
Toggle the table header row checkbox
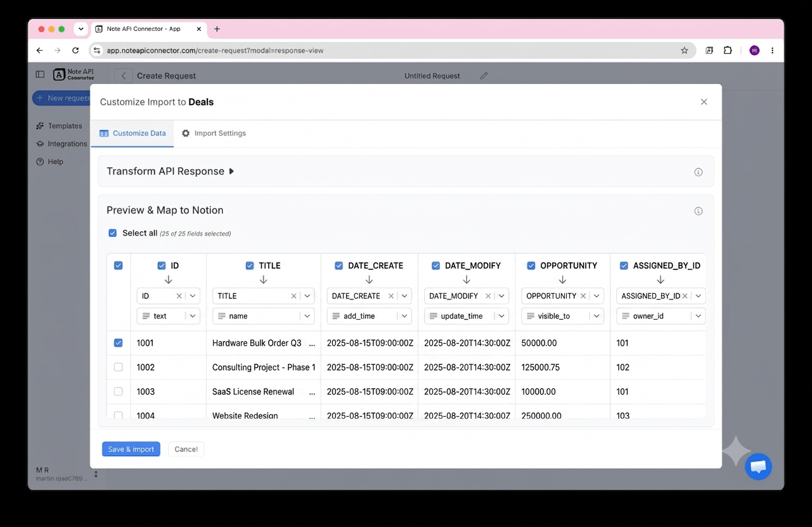tap(119, 265)
